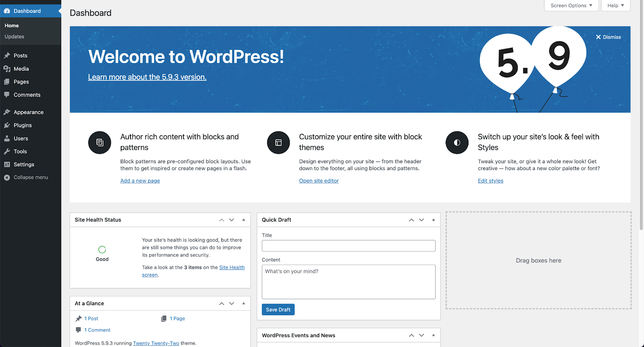Click the '1 Post' link
Image resolution: width=644 pixels, height=347 pixels.
91,318
